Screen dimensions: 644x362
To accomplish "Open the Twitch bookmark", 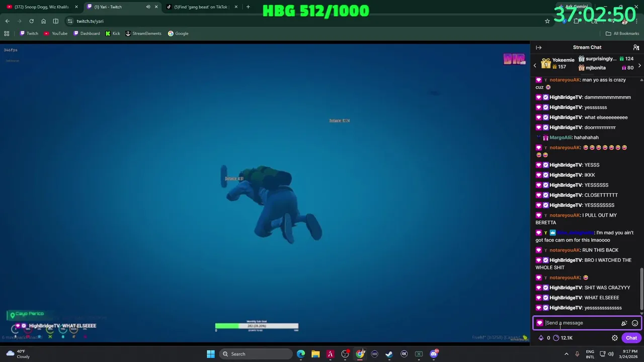I will tap(29, 33).
